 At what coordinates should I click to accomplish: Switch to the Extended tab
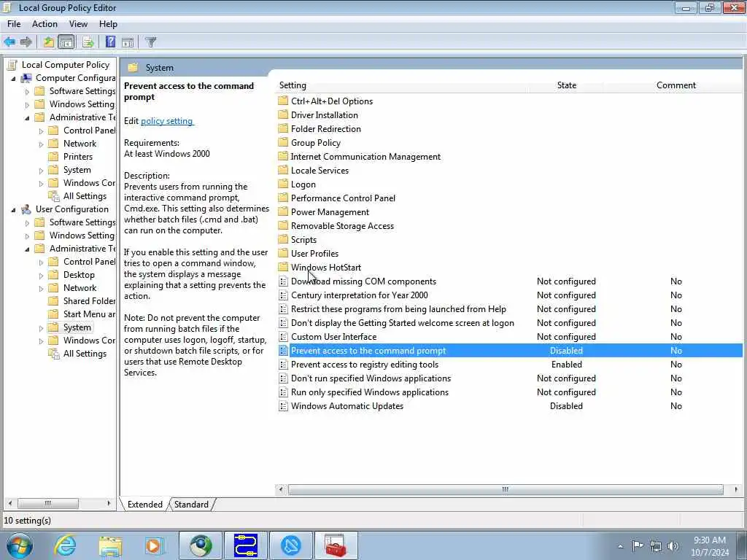pyautogui.click(x=145, y=505)
